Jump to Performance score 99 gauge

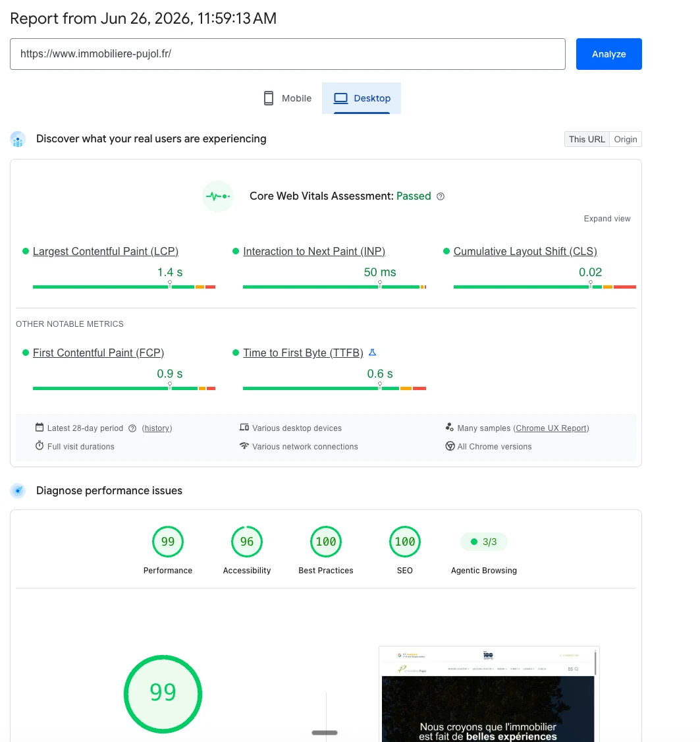point(168,542)
